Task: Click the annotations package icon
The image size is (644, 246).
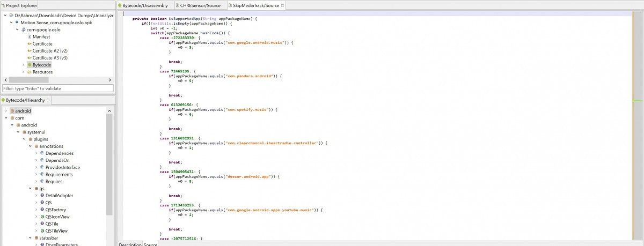Action: click(36, 146)
